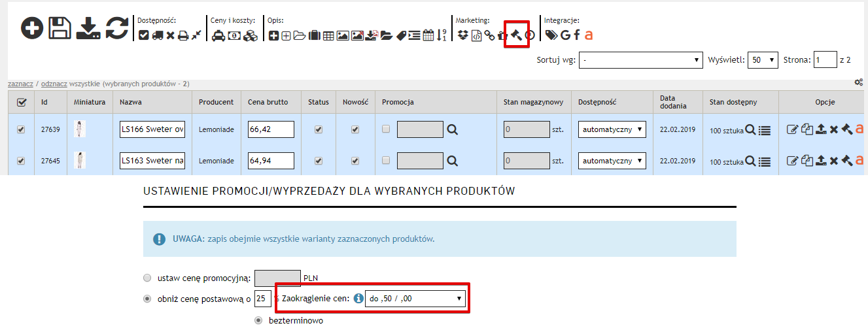Click the 'odznacz' deselect link
868x332 pixels.
54,84
